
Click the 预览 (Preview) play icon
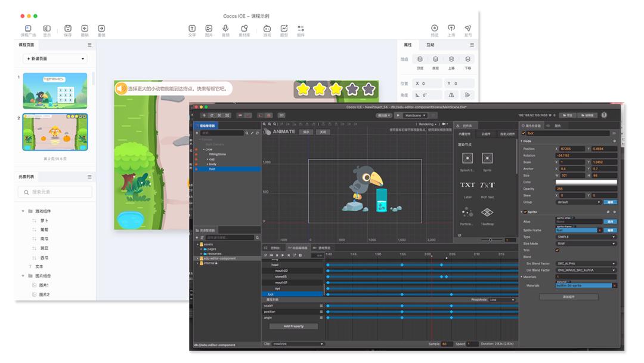coord(435,28)
